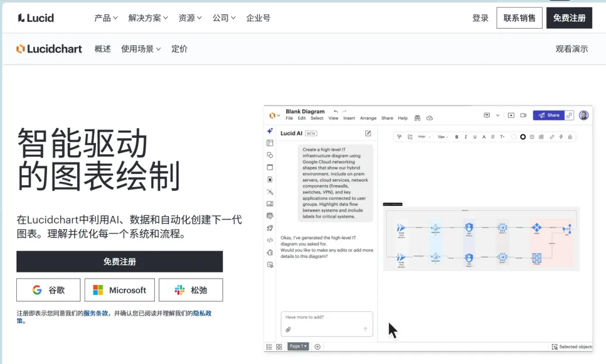The width and height of the screenshot is (606, 364).
Task: Sign up with the 松弛 Slack button
Action: pyautogui.click(x=191, y=290)
